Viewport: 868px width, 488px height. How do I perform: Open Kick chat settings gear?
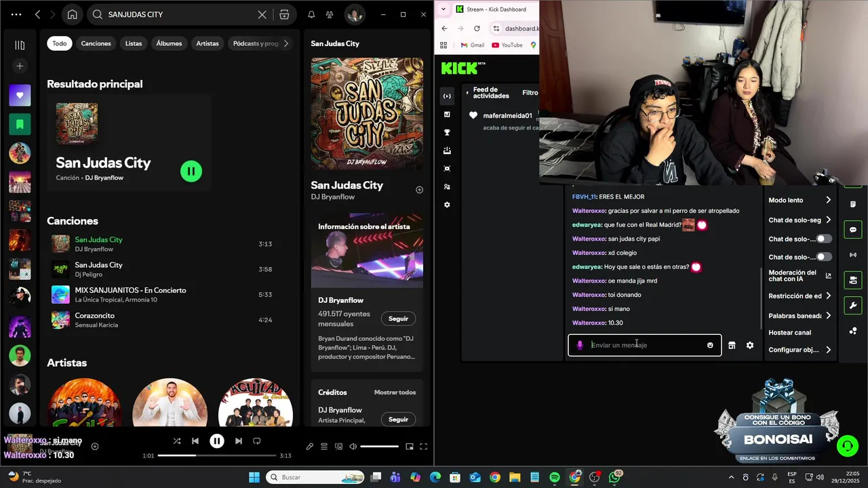750,345
